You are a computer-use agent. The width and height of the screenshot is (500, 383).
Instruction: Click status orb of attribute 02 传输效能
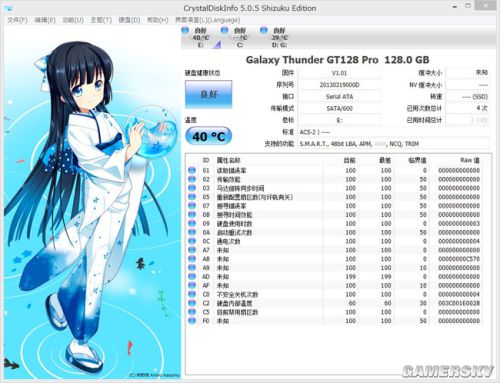(192, 179)
